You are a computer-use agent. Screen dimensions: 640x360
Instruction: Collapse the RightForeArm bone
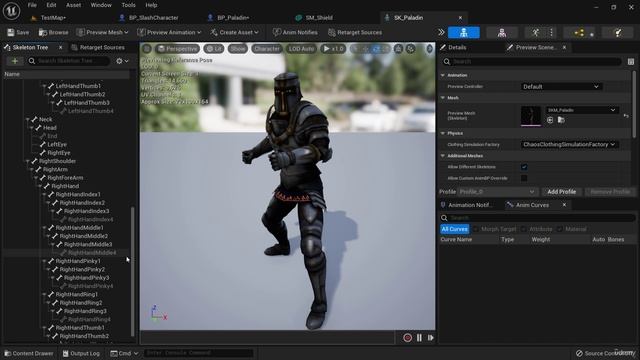36,178
